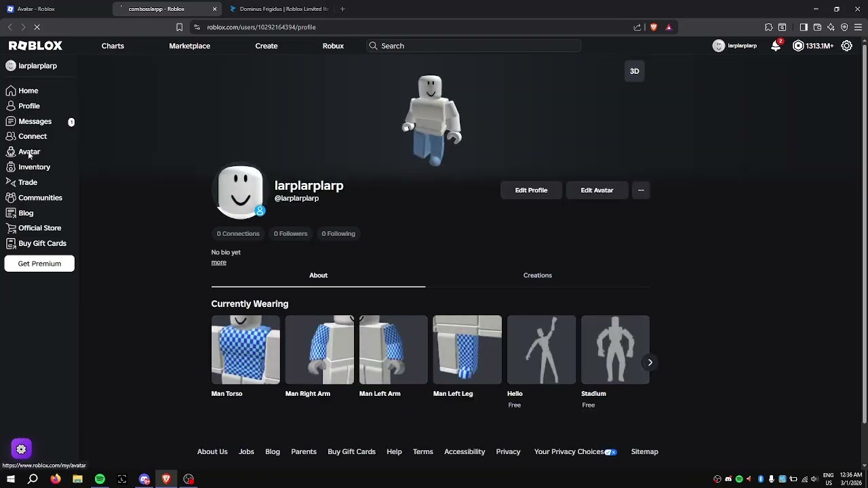Click the share page icon in address bar
The image size is (868, 488).
pos(637,27)
